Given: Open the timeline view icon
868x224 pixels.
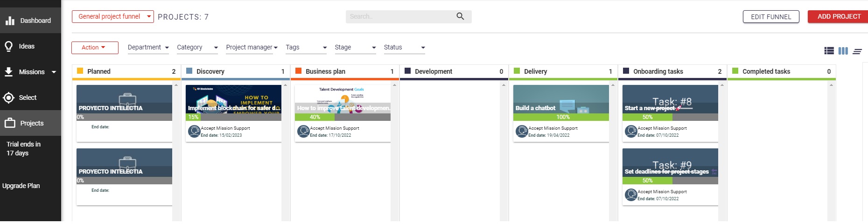Looking at the screenshot, I should pos(857,51).
